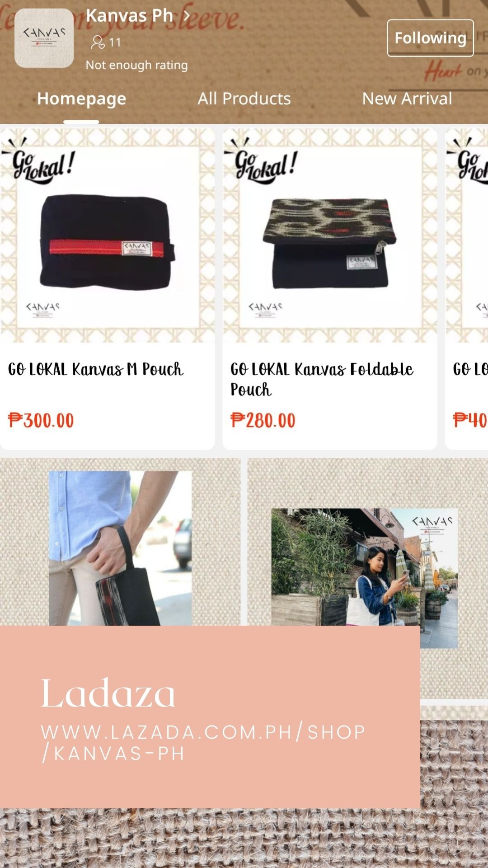
Task: Expand shop details via chevron beside Kanvas Ph
Action: pos(187,16)
